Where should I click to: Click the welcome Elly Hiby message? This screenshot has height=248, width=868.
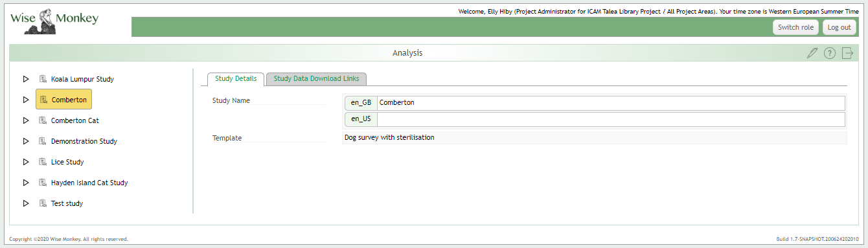coord(658,12)
